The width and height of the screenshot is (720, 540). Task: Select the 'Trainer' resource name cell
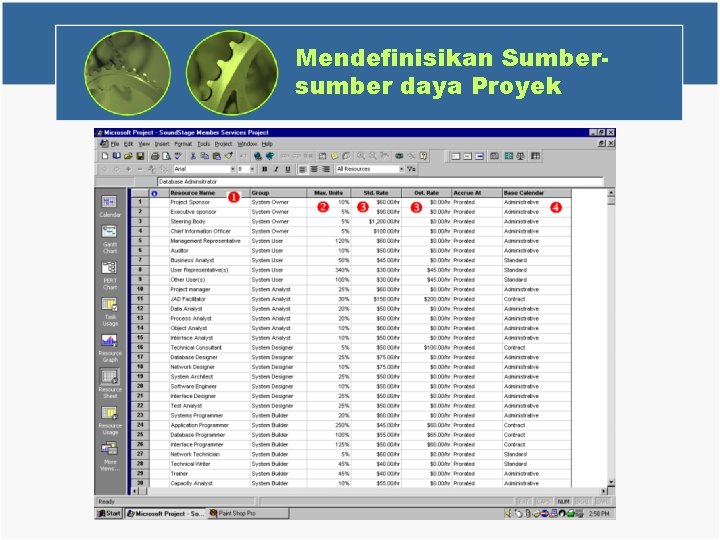point(209,474)
